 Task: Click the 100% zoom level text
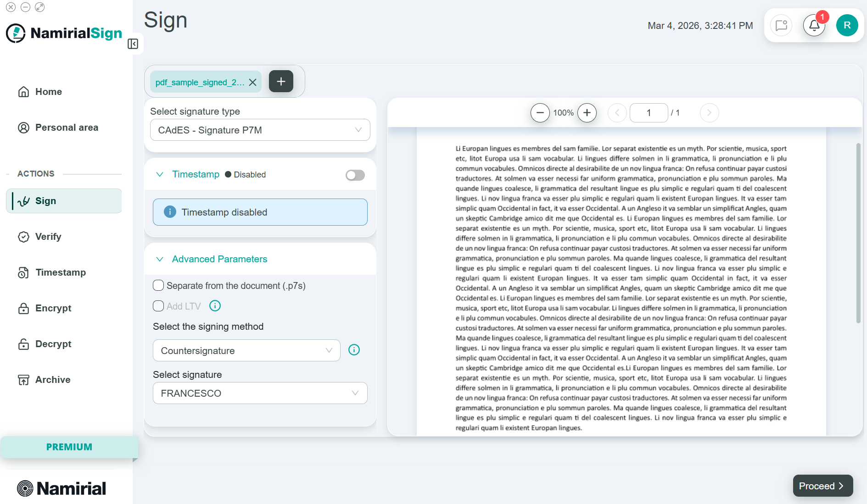pos(563,113)
